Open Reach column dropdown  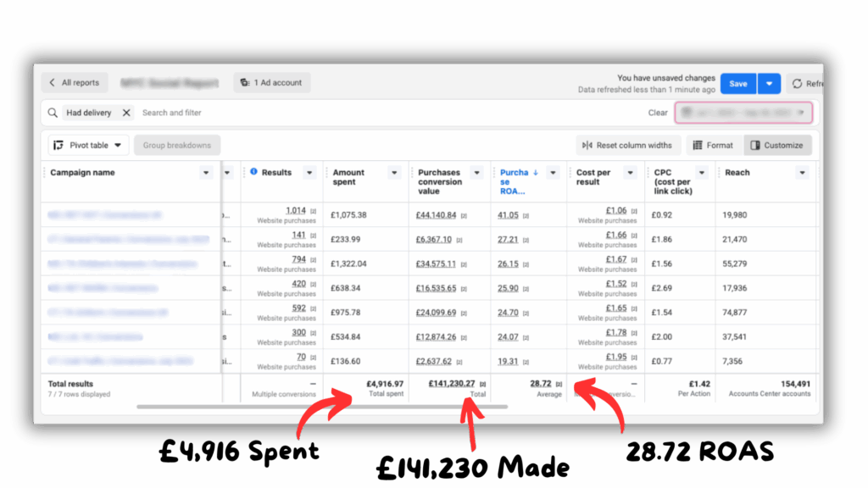802,173
